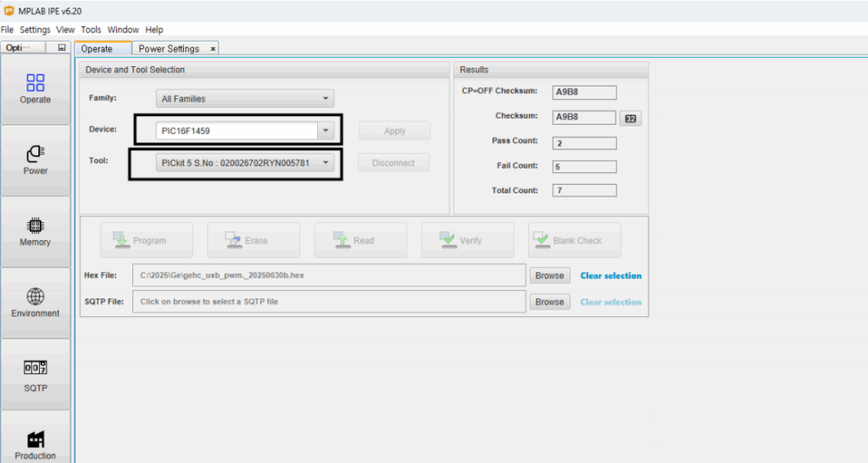Click the Results panel header
This screenshot has width=868, height=463.
[551, 70]
